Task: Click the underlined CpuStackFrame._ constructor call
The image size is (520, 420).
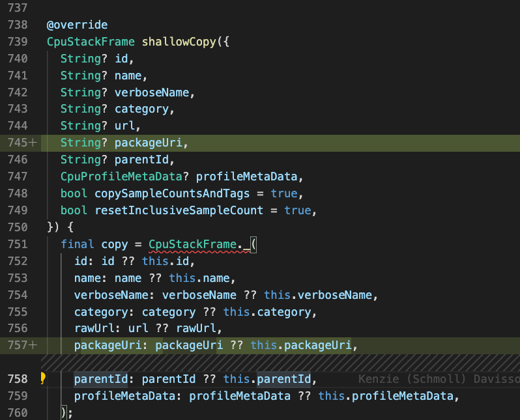Action: (199, 245)
